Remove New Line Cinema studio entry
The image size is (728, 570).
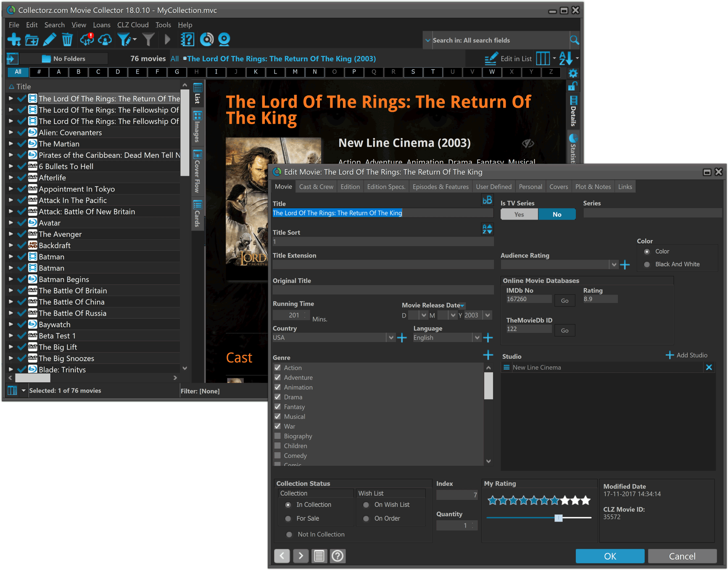[709, 367]
